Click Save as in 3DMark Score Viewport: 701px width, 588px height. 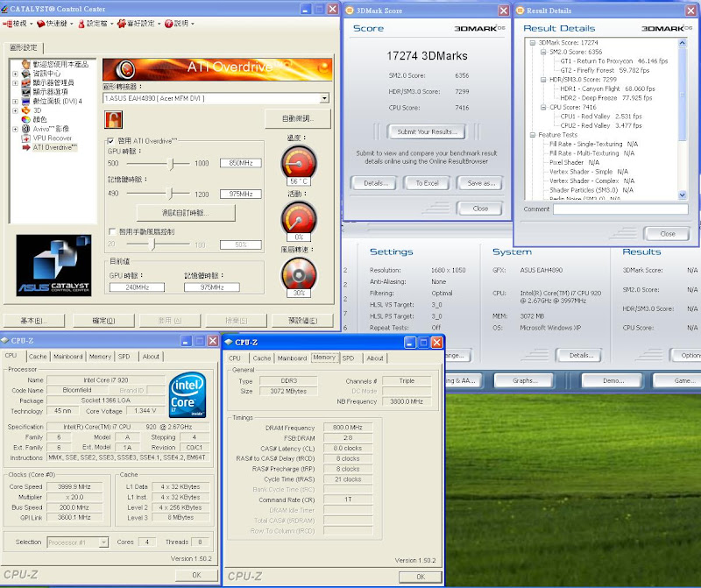[480, 183]
